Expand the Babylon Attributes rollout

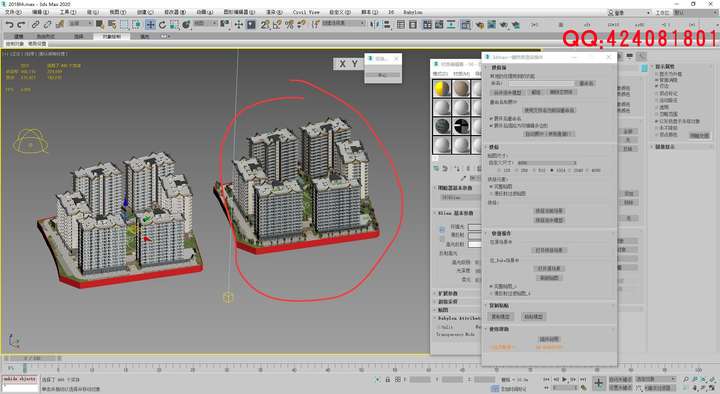point(458,318)
